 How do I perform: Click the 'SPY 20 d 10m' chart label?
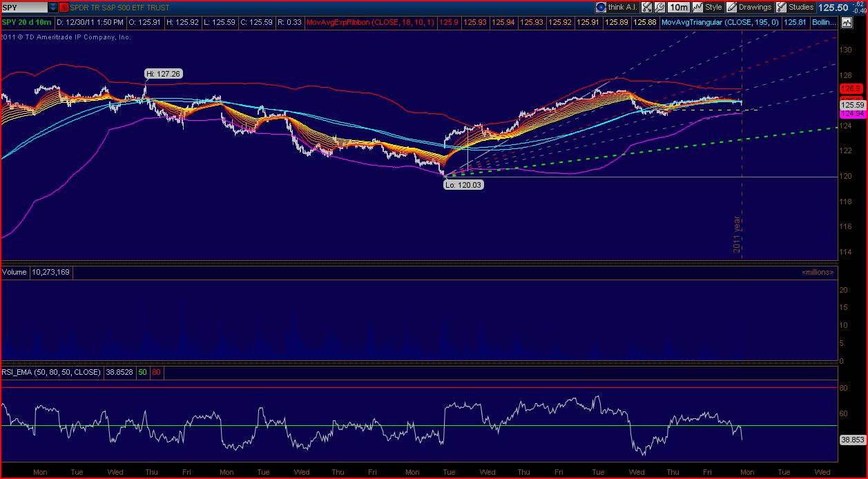(x=26, y=22)
